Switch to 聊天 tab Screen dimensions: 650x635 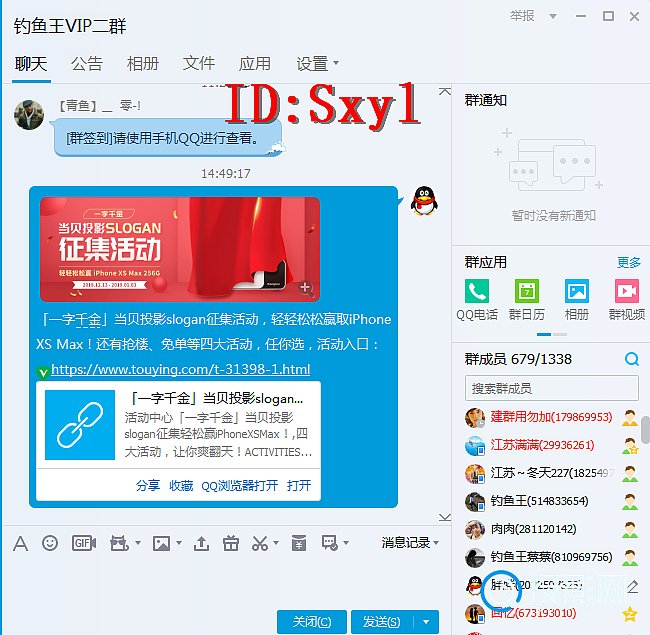point(31,64)
